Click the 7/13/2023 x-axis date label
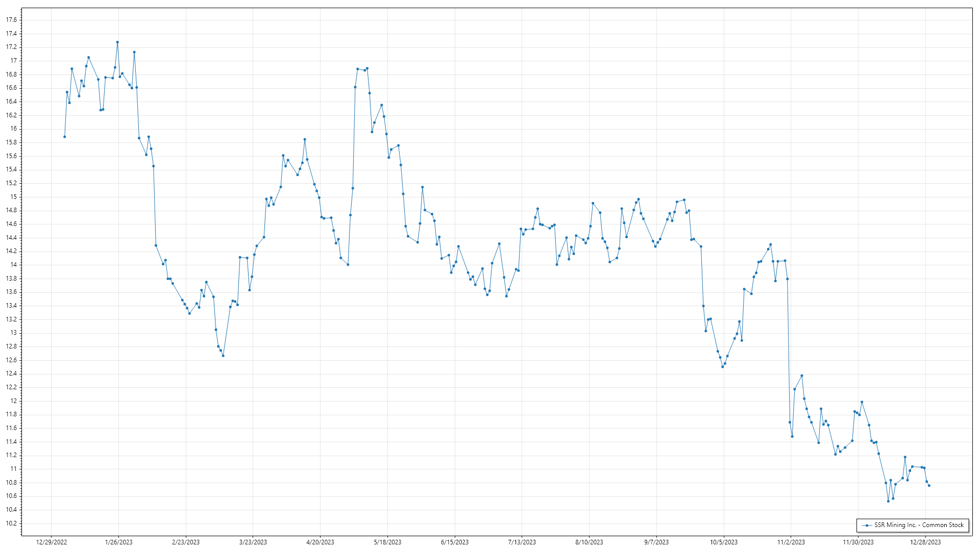The height and width of the screenshot is (551, 980). click(x=522, y=542)
